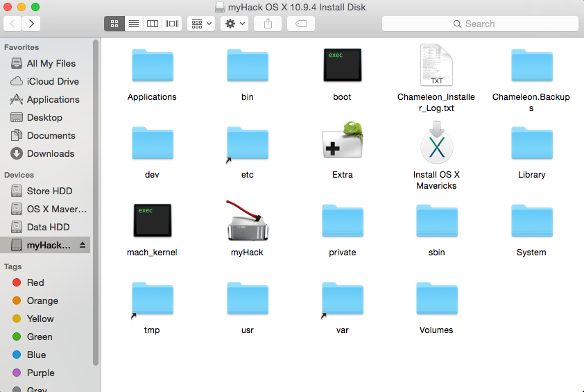Switch to icon view mode
The width and height of the screenshot is (584, 392).
pos(114,24)
